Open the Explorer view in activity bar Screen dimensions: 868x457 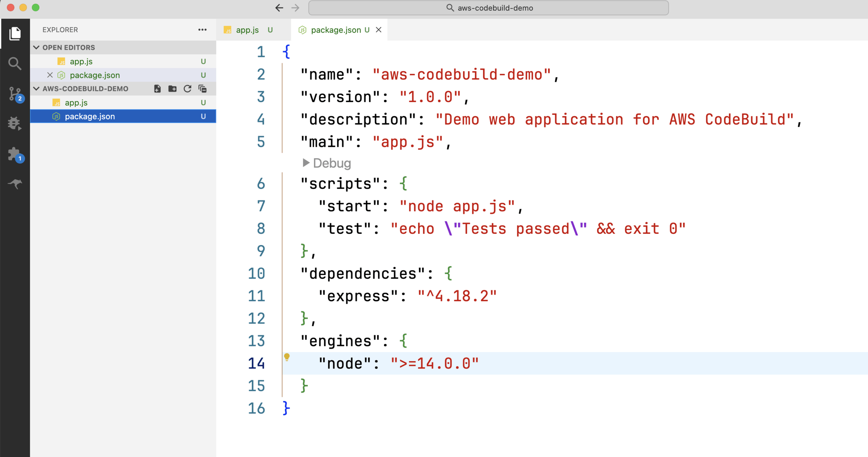pos(15,34)
